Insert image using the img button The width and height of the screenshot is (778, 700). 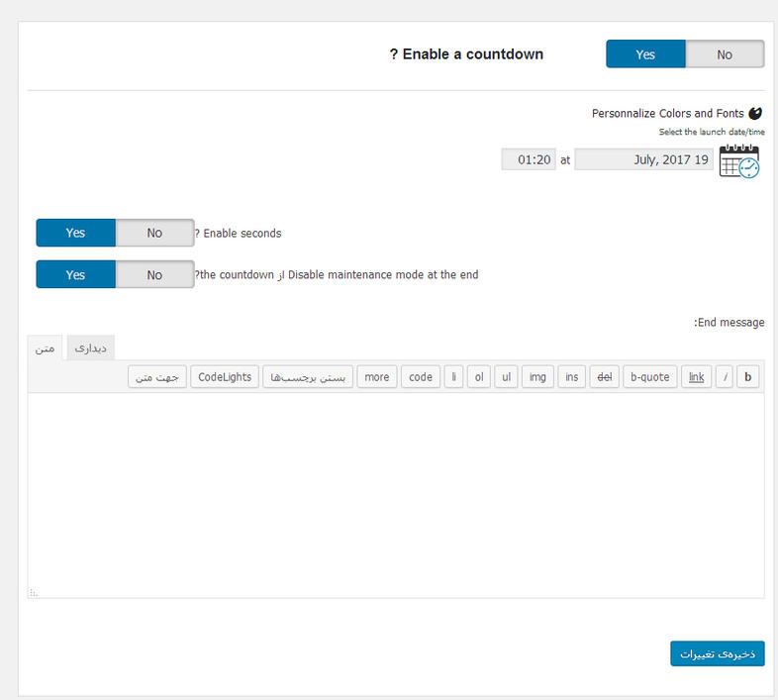tap(537, 377)
